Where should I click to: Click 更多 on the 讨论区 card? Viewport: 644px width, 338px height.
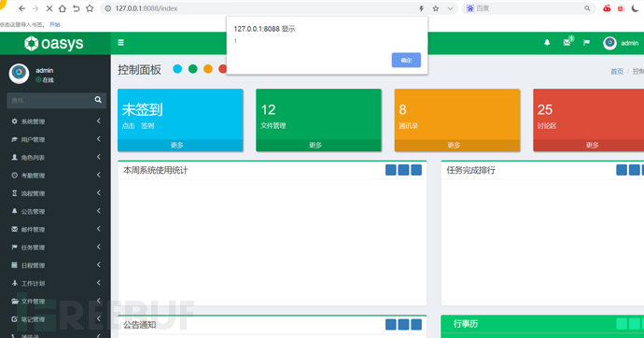pos(593,145)
